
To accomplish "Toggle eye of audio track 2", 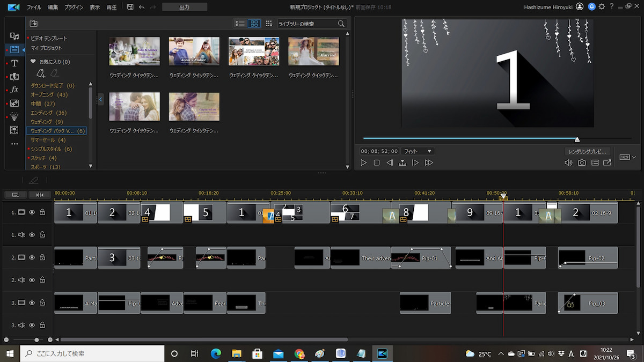I will coord(32,280).
